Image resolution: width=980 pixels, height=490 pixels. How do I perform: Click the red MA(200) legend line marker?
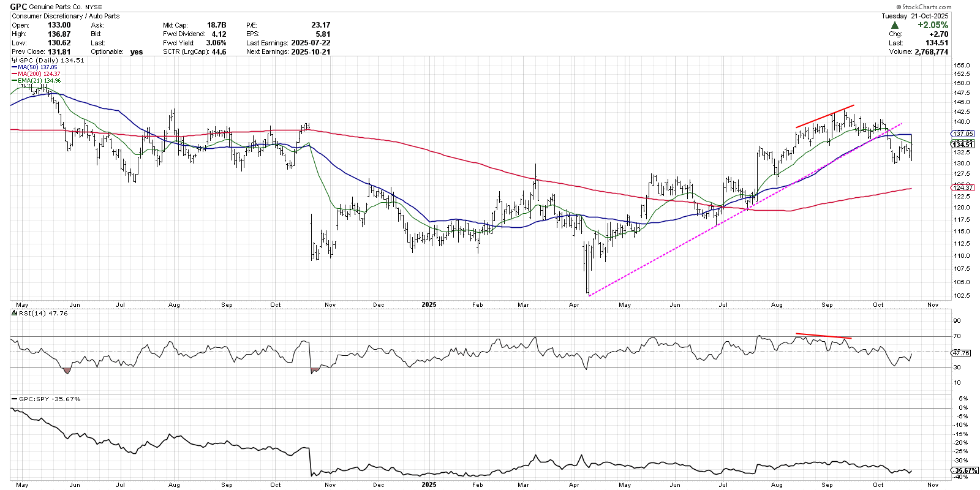15,74
